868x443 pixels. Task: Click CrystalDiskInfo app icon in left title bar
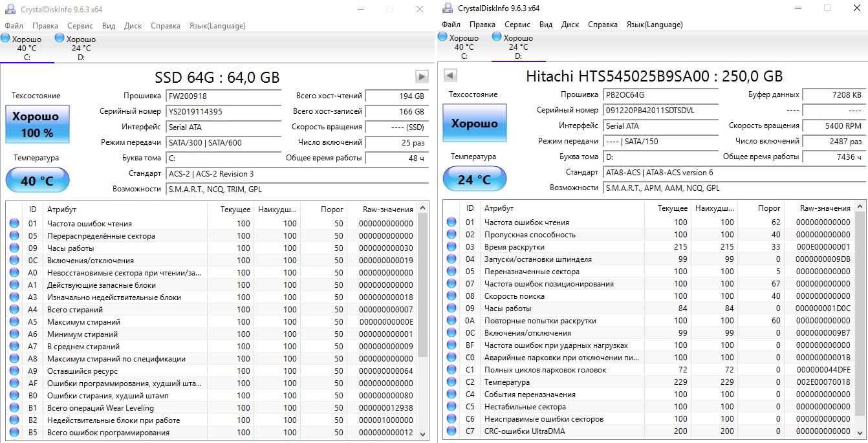click(x=10, y=10)
